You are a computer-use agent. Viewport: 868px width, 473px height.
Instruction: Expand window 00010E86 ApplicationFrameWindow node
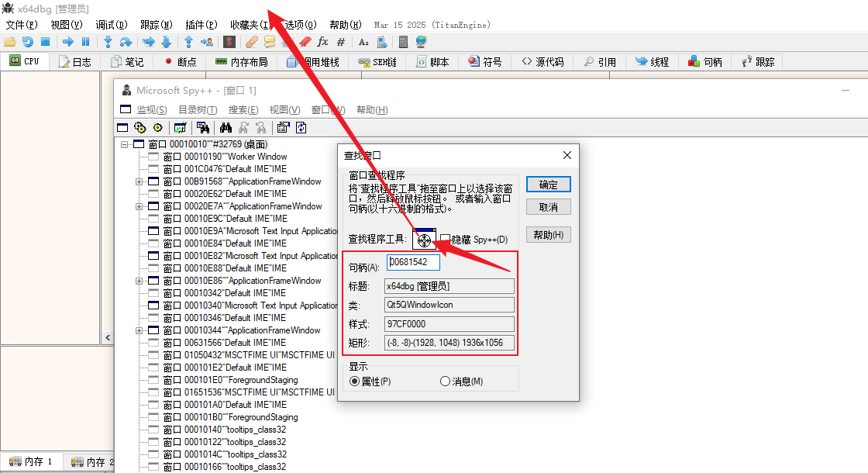(x=139, y=281)
